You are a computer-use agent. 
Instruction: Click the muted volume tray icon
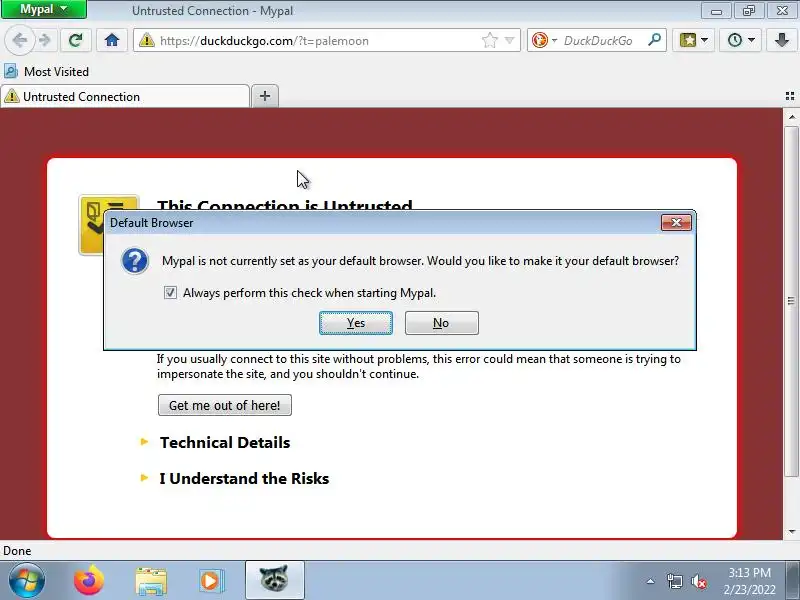[x=698, y=581]
